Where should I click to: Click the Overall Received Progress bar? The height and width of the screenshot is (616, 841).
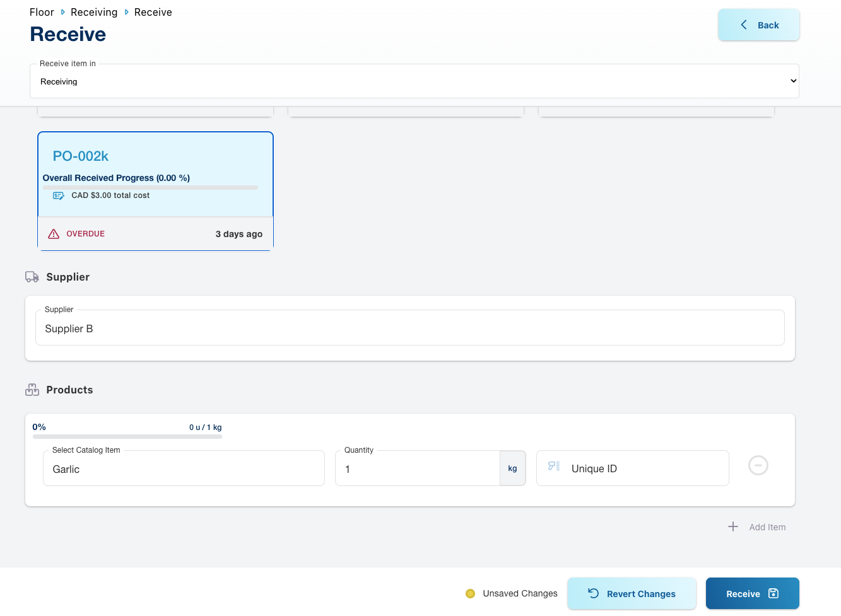pos(150,187)
